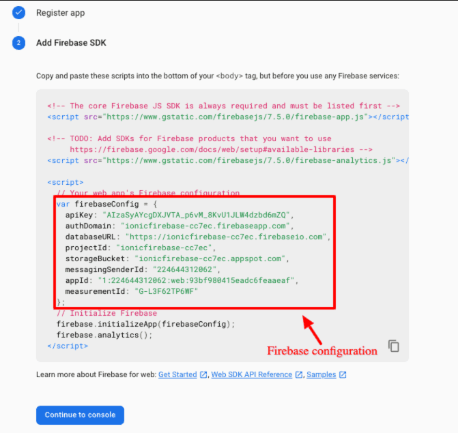Click the appId value string
The width and height of the screenshot is (458, 434).
pos(196,280)
